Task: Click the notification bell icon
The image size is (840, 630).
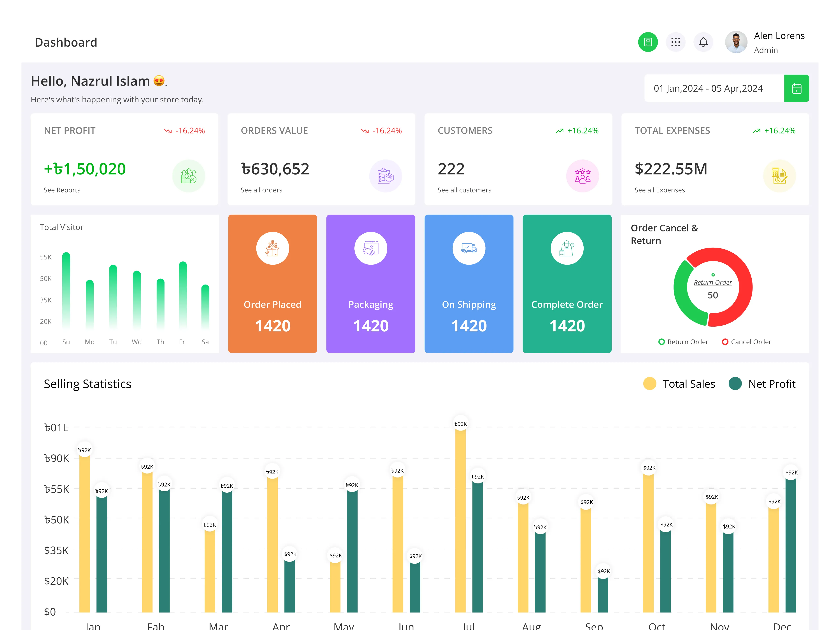Action: pyautogui.click(x=703, y=42)
